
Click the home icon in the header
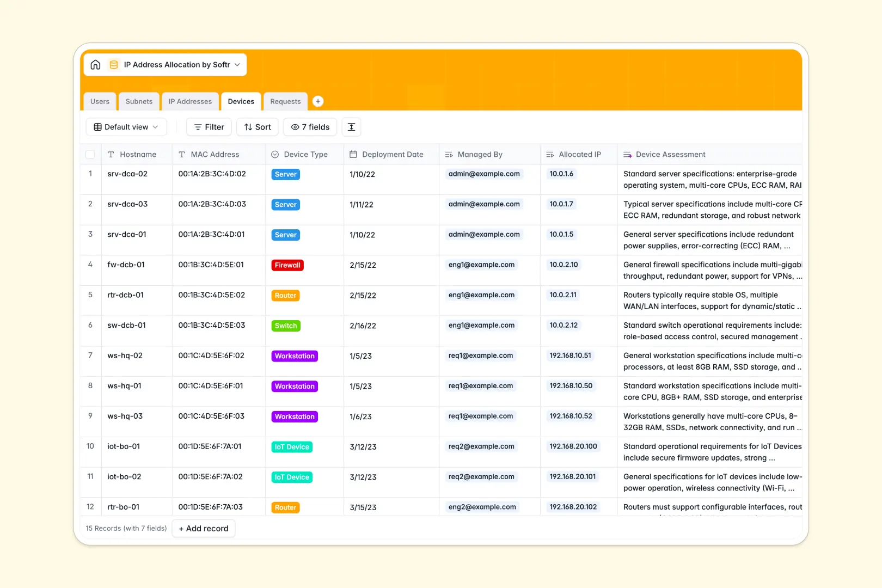click(x=95, y=64)
